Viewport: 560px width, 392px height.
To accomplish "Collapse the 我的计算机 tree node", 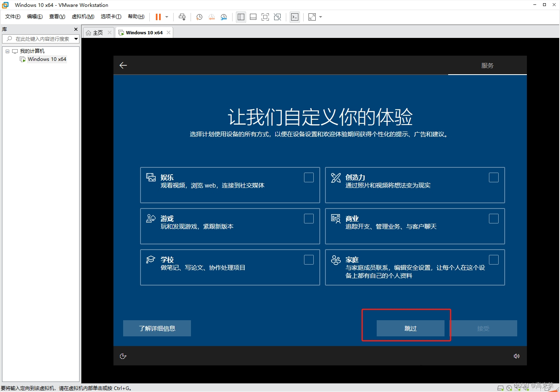I will point(7,51).
